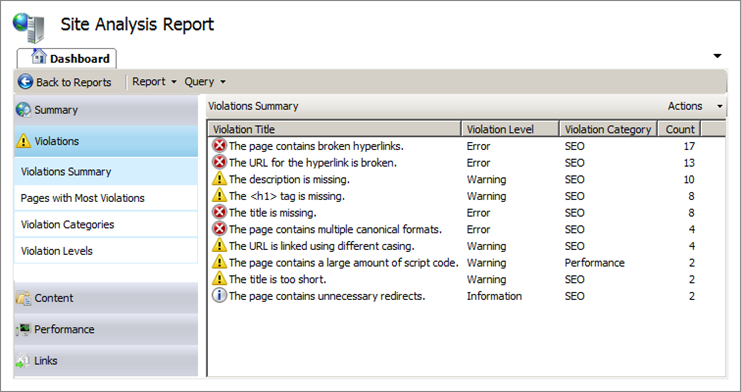Click warning icon beside 'The title is too short'

point(219,278)
